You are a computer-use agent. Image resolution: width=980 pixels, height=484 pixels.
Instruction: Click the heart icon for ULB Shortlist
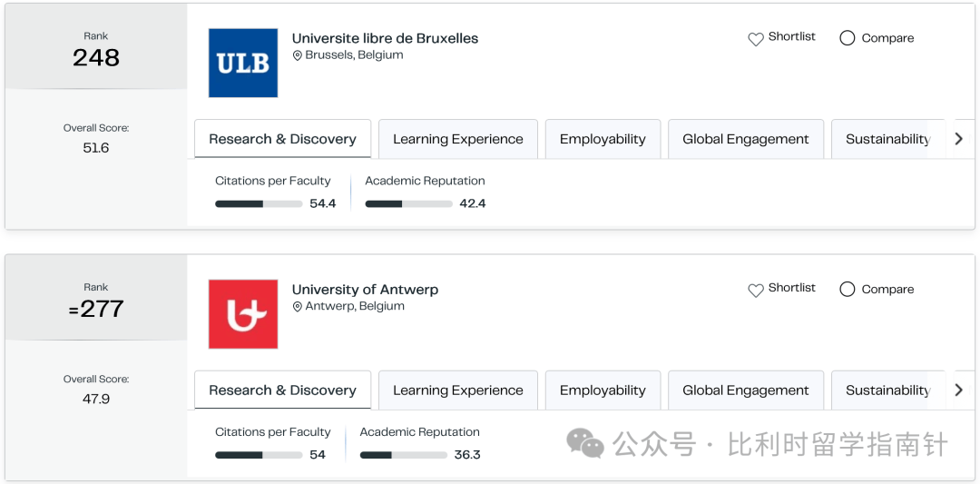click(756, 39)
